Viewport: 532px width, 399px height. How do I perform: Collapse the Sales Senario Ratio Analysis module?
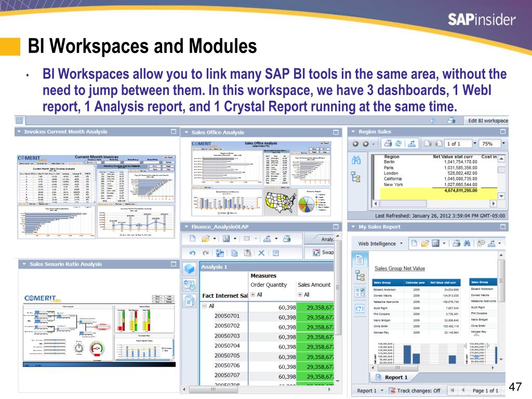pyautogui.click(x=24, y=264)
